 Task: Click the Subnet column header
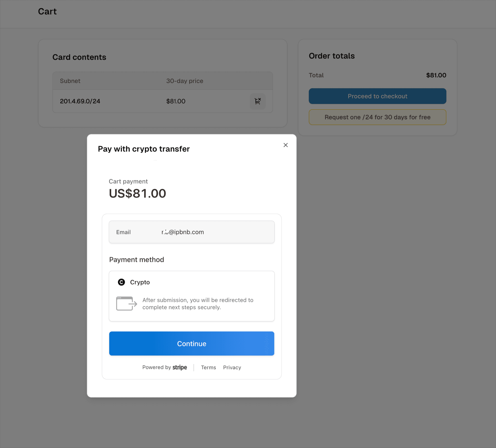point(70,81)
